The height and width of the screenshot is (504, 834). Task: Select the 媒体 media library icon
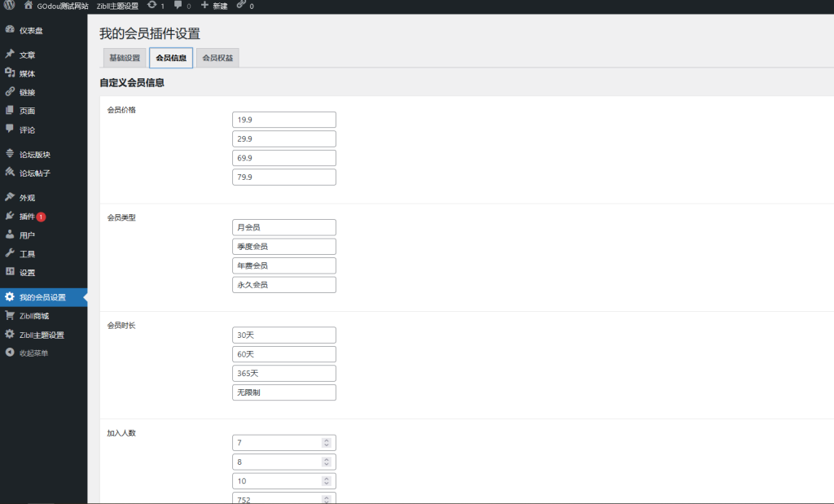point(10,73)
